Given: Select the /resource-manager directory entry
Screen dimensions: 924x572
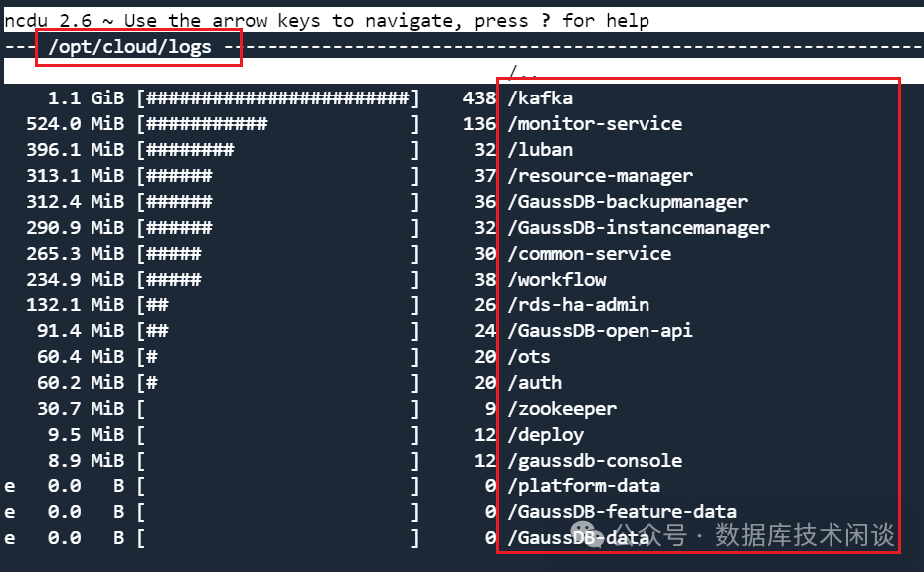Looking at the screenshot, I should coord(600,176).
